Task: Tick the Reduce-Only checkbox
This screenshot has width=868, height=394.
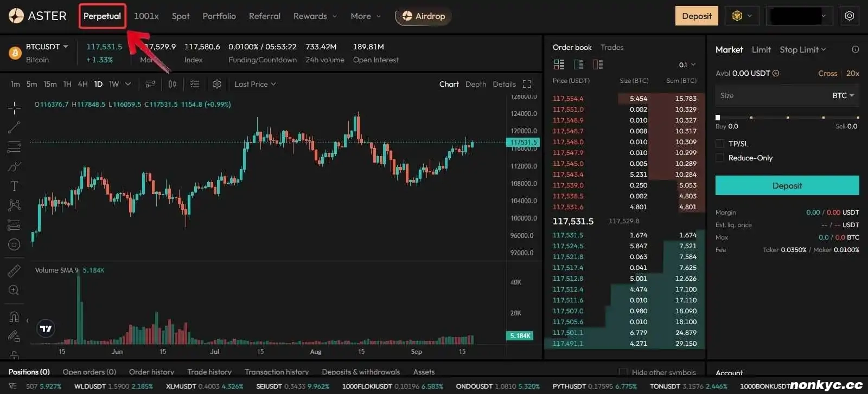Action: point(720,158)
